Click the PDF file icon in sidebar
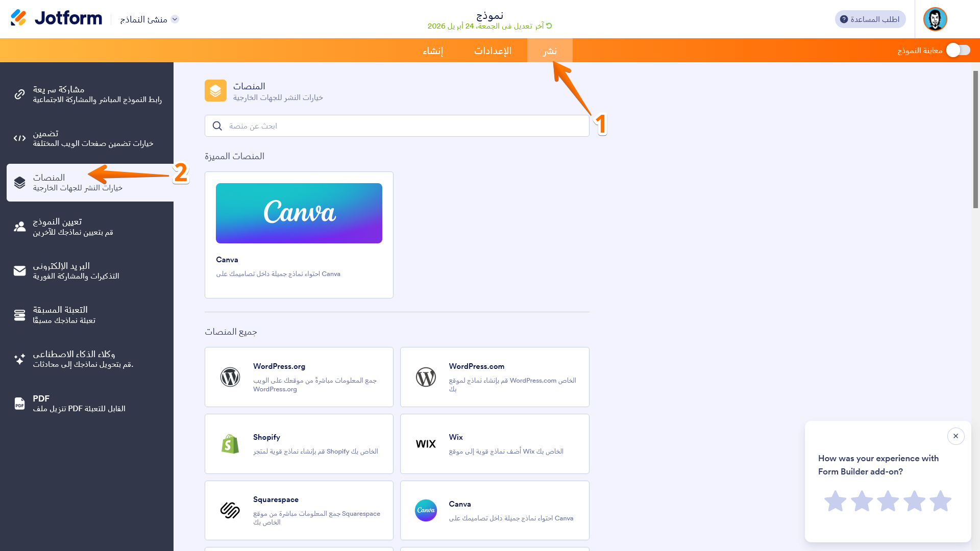 click(19, 404)
